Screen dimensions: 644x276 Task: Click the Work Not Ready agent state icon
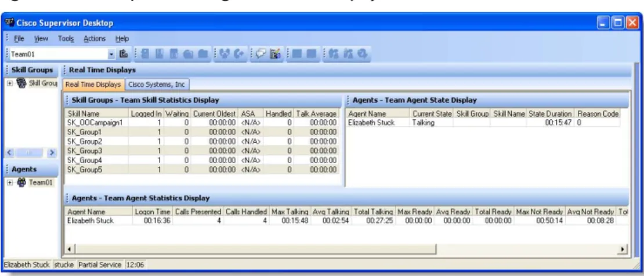tap(203, 54)
